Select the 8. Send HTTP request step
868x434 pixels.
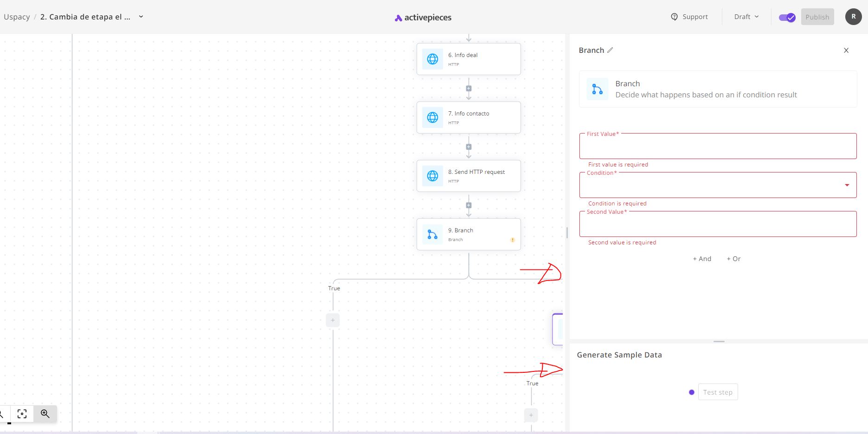(469, 176)
